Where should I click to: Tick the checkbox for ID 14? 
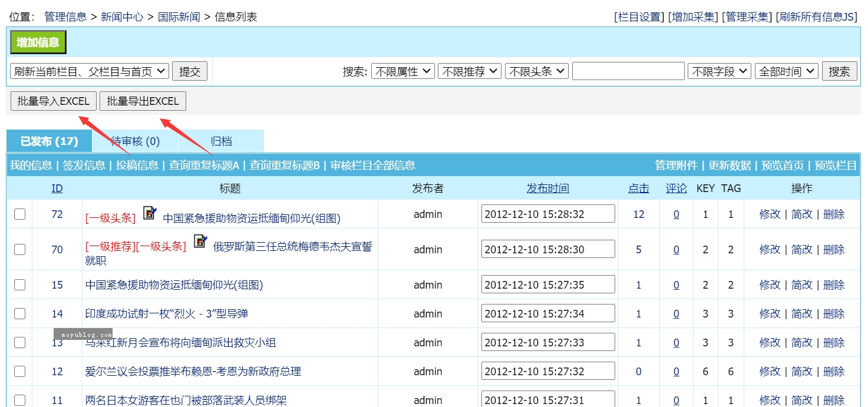click(20, 313)
